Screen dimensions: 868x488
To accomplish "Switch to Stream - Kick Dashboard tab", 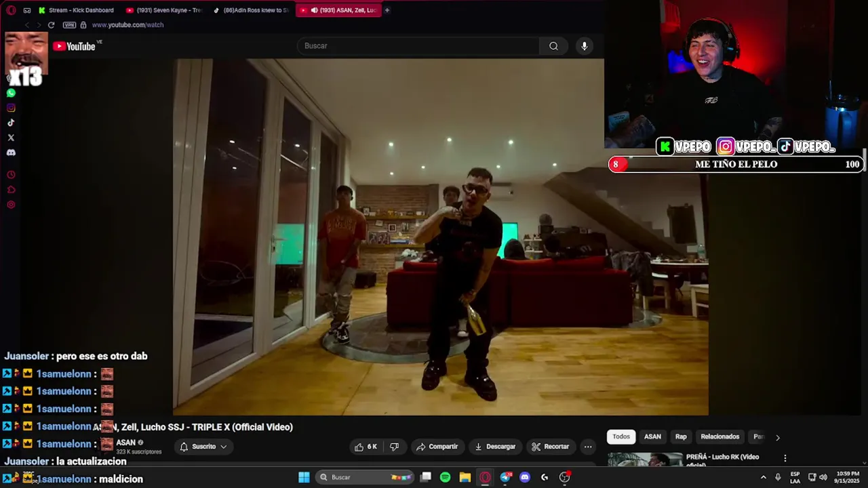I will [x=77, y=10].
